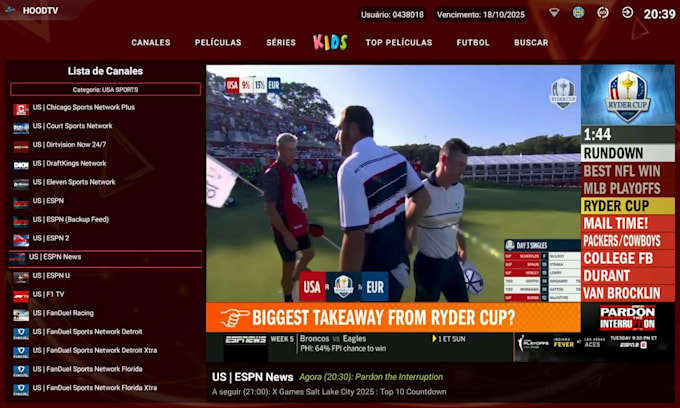Click the US | ESPN channel logo
The image size is (680, 408).
(x=21, y=202)
